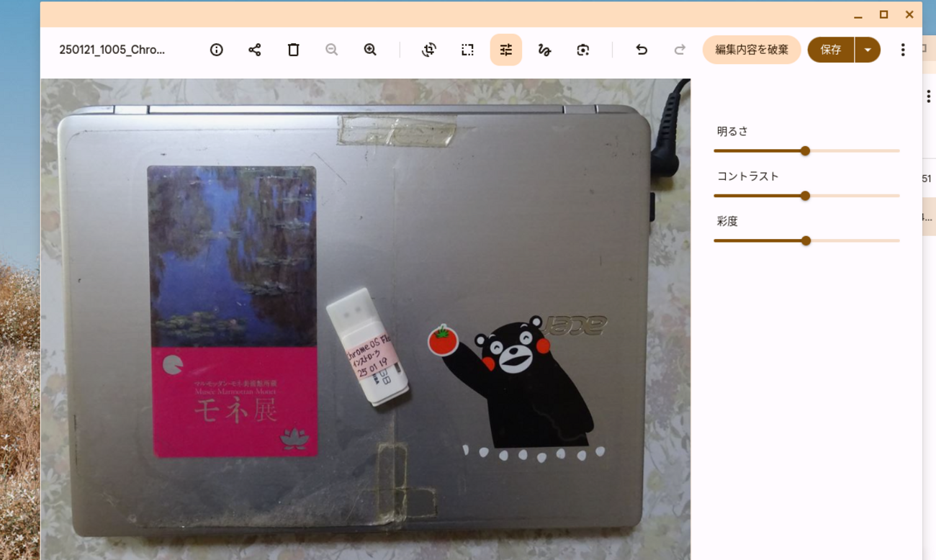Click the 明るさ brightness slider handle
Viewport: 936px width, 560px height.
click(806, 151)
